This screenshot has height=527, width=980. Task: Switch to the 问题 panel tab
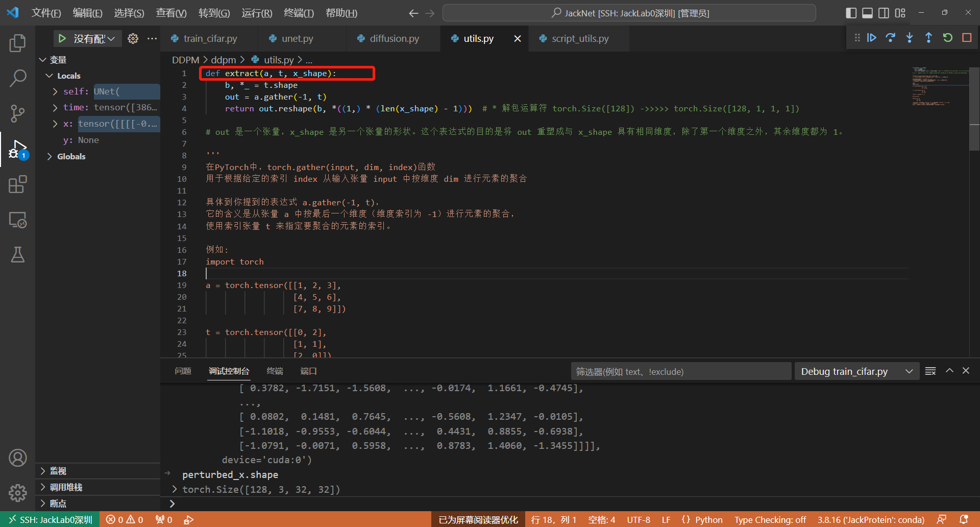pyautogui.click(x=183, y=371)
